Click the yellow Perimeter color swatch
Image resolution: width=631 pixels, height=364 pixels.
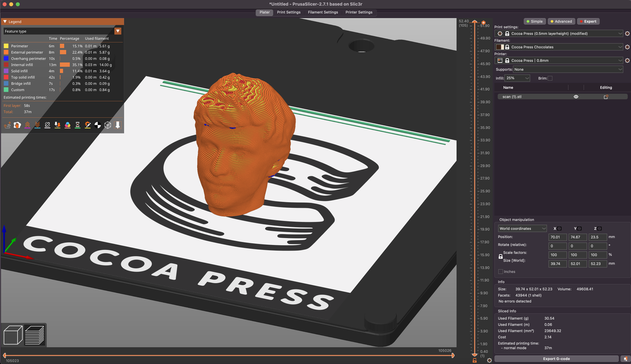(6, 46)
